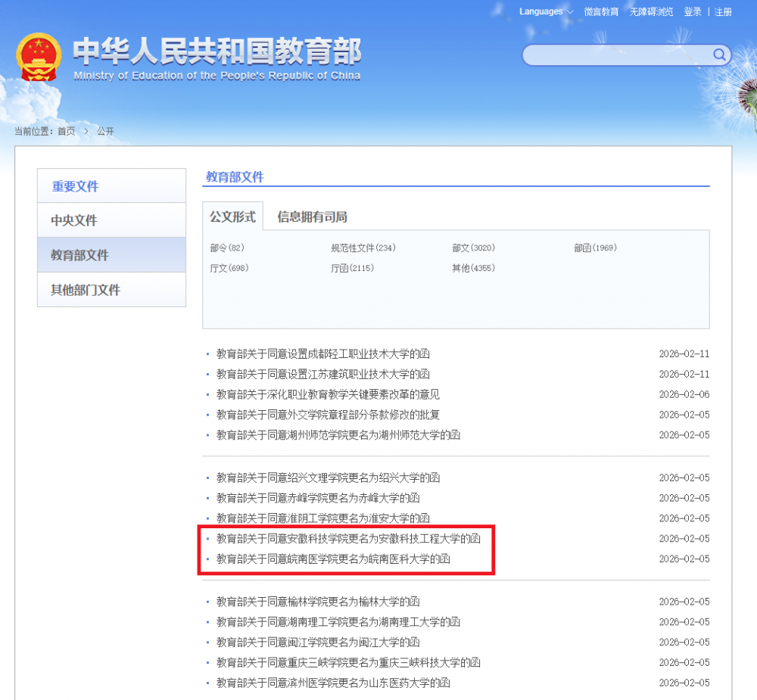757x700 pixels.
Task: Click inside the search input box
Action: [x=621, y=55]
